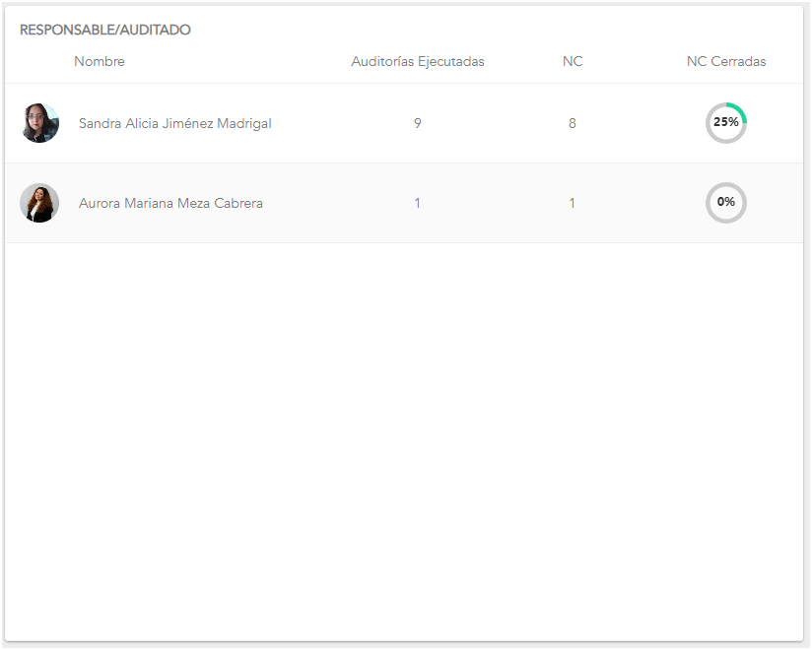Click Aurora's NC value in the NC column
This screenshot has width=812, height=650.
(573, 203)
